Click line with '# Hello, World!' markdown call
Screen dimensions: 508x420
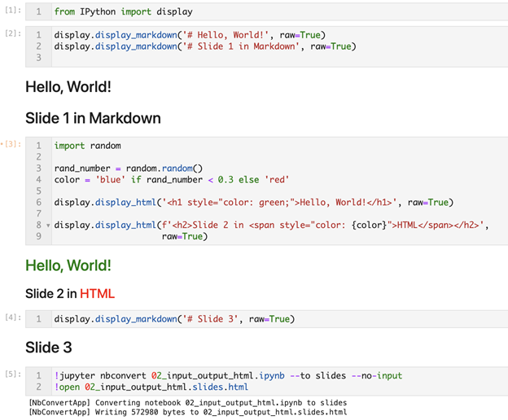pyautogui.click(x=190, y=35)
